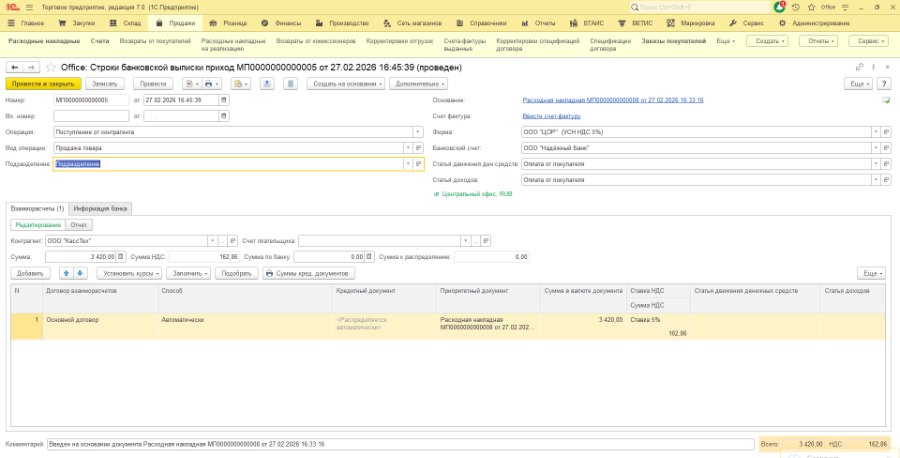
Task: Open the Администрирование section
Action: point(814,24)
